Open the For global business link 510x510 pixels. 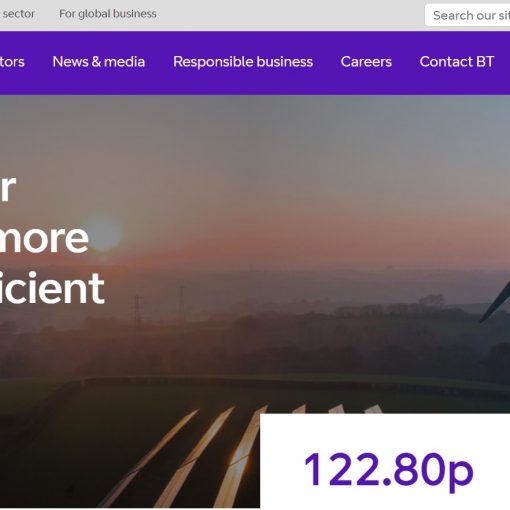coord(108,14)
